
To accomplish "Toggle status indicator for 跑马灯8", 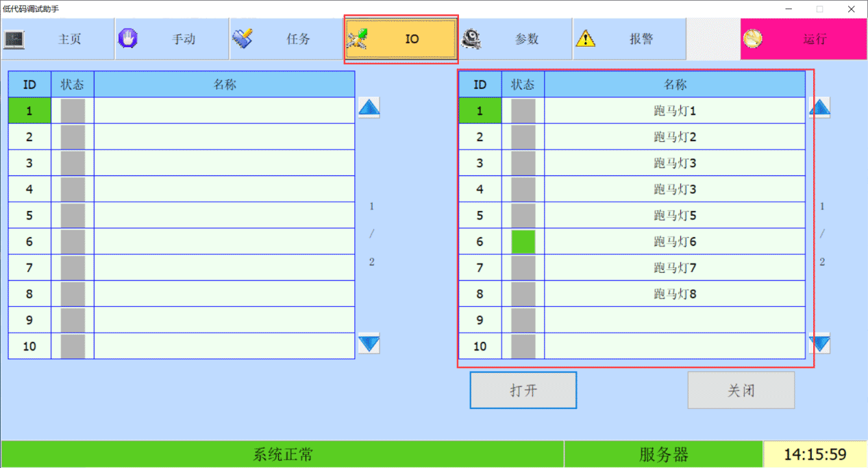I will [x=523, y=294].
